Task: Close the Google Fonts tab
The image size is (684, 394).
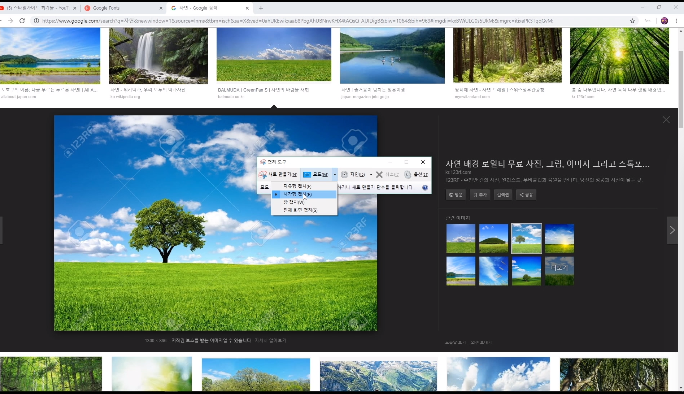Action: coord(161,8)
